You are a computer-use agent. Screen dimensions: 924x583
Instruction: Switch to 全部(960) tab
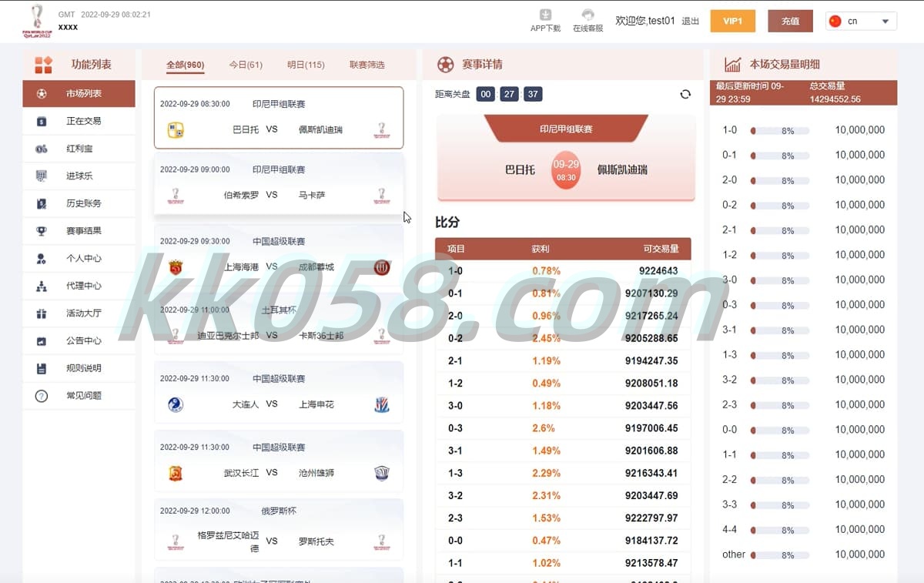point(186,65)
